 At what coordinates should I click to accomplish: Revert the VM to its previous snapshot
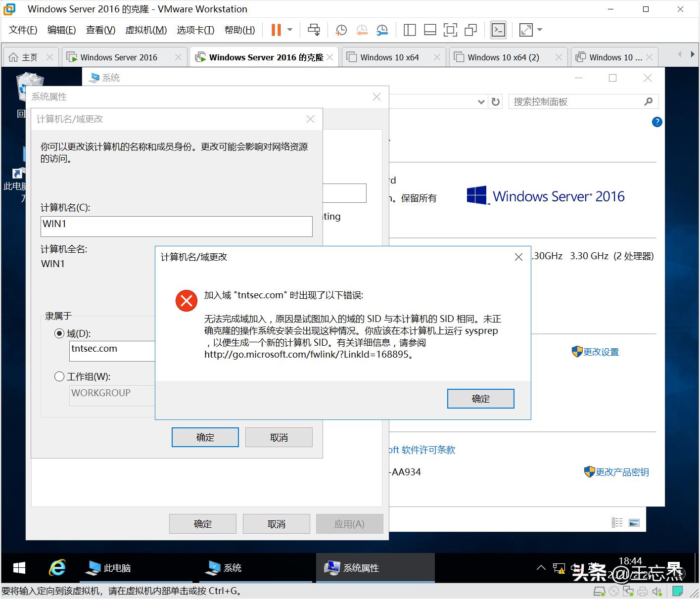[362, 30]
